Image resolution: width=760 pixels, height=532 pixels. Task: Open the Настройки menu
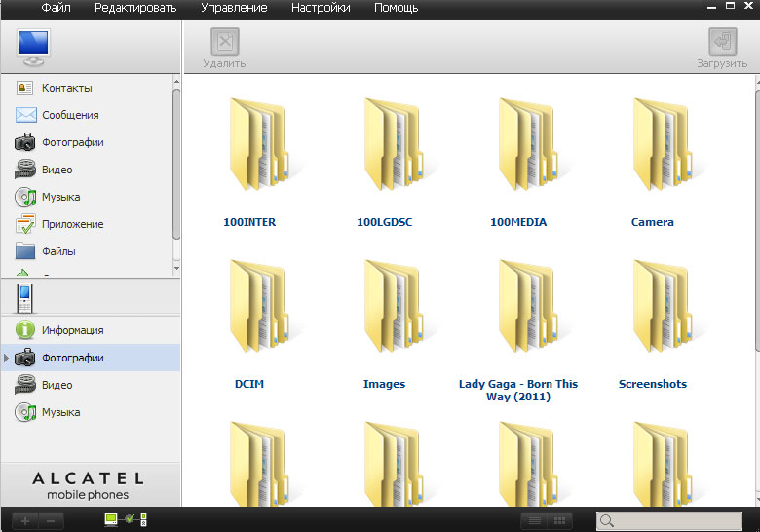coord(321,8)
